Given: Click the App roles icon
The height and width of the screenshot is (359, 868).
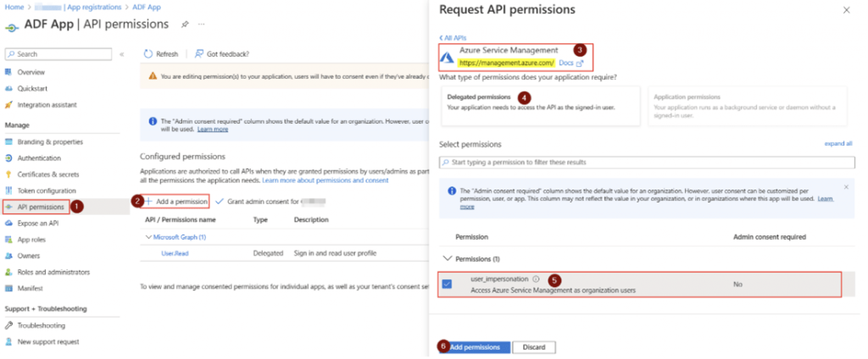Looking at the screenshot, I should 8,240.
